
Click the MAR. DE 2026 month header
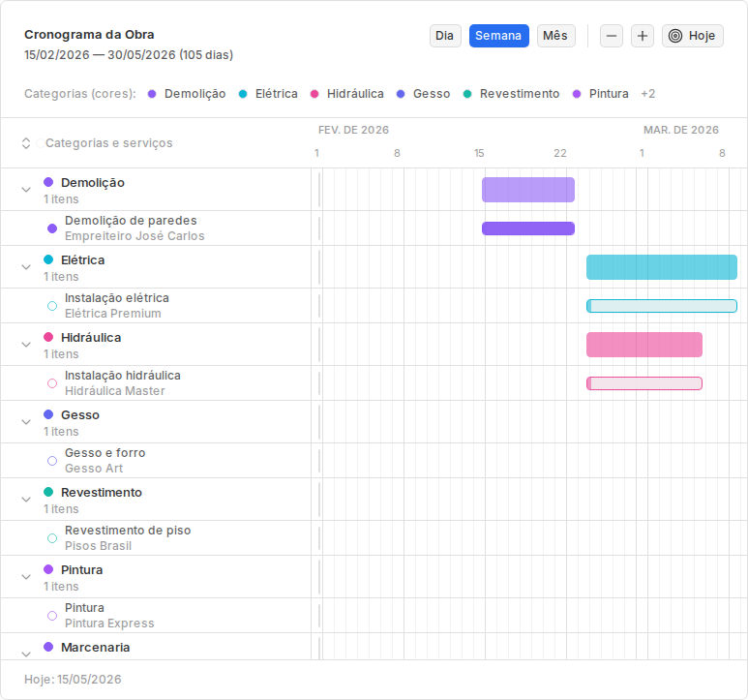(x=680, y=130)
